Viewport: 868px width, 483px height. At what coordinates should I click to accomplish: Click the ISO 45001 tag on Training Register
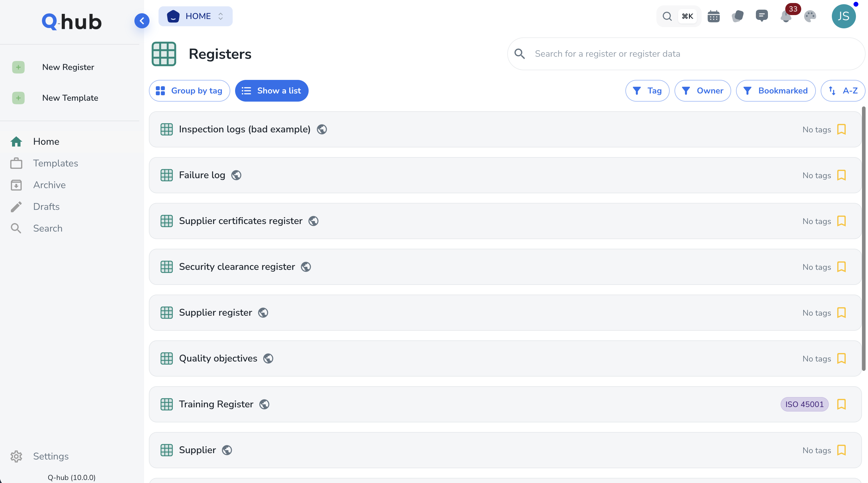804,404
